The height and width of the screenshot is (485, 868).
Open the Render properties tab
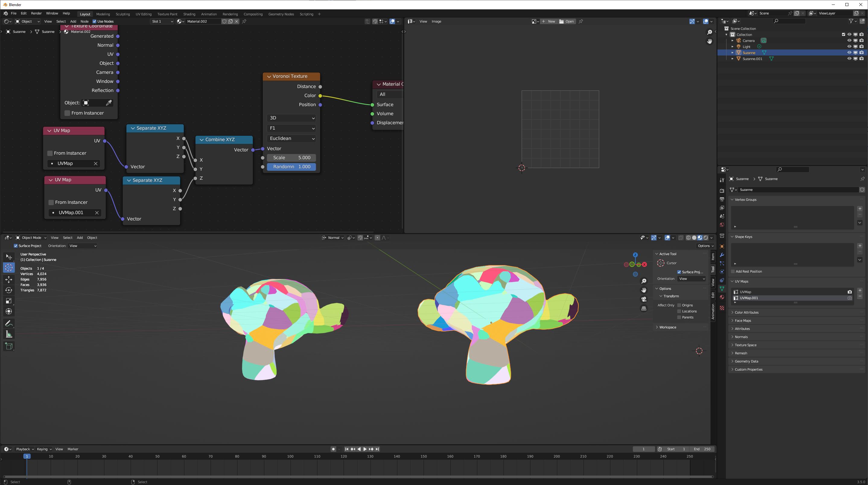(x=722, y=191)
